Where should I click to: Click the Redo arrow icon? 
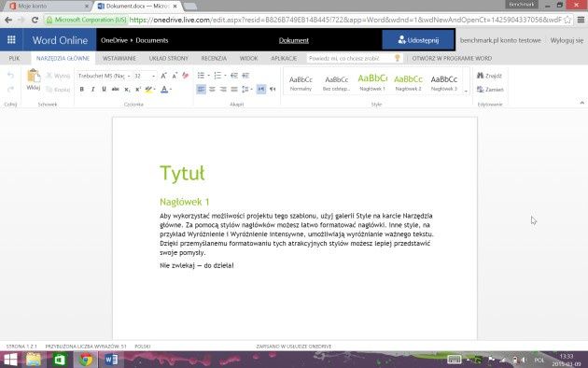pos(10,89)
